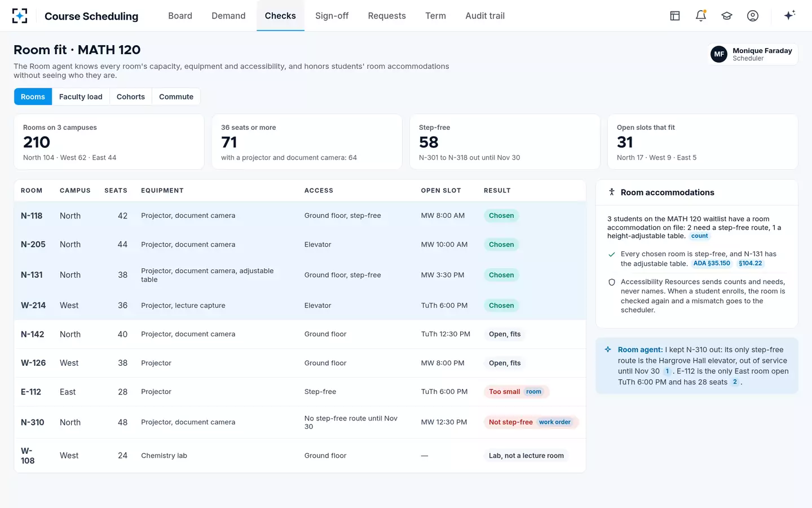Open the 'count' citation chip
Viewport: 812px width, 508px height.
699,236
